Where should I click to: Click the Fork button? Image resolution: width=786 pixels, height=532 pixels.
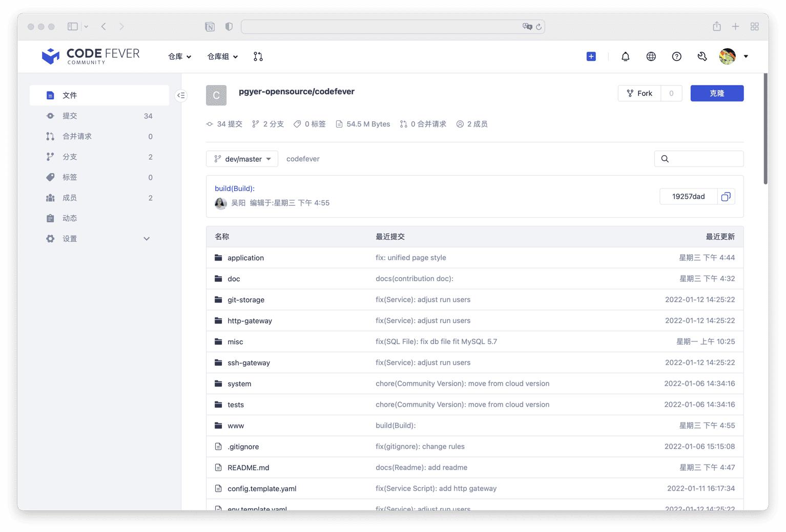pos(639,93)
